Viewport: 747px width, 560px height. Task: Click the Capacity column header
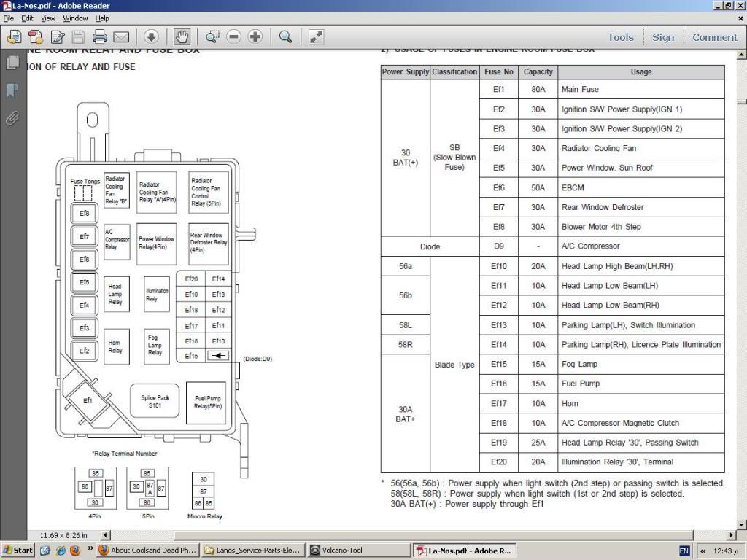pos(538,72)
